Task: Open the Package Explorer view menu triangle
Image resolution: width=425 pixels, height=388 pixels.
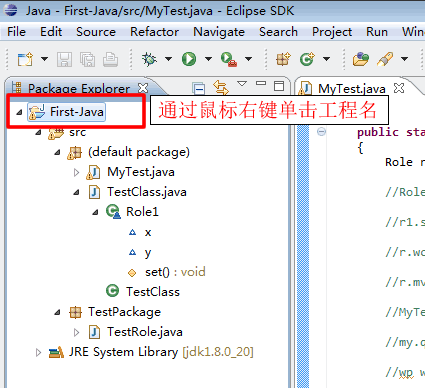Action: (242, 83)
